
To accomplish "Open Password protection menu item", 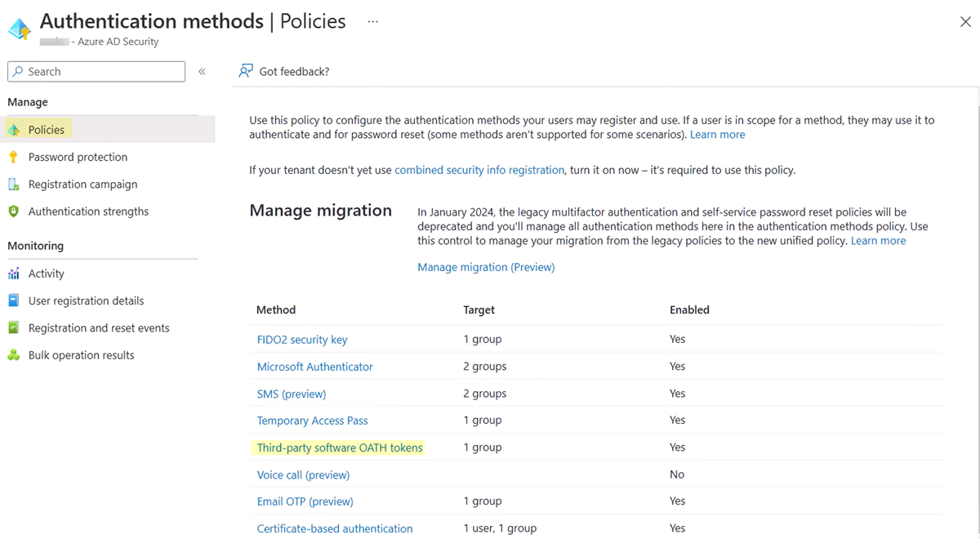I will click(78, 157).
